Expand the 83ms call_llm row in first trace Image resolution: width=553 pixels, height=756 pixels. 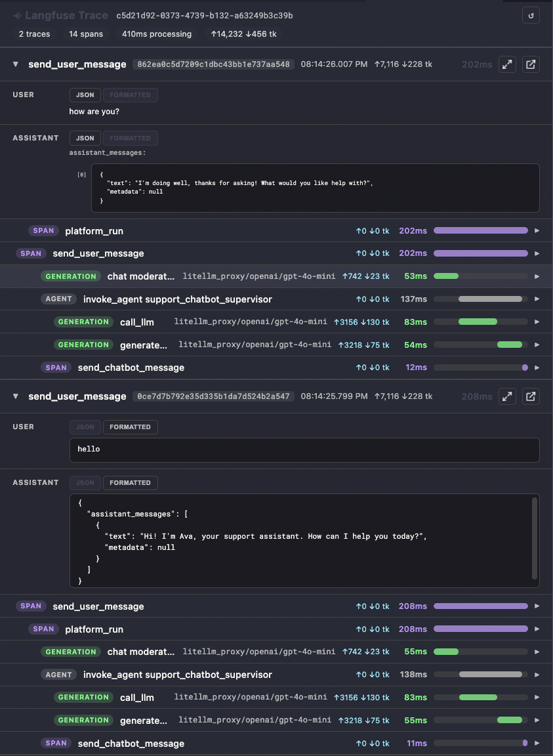click(x=537, y=322)
